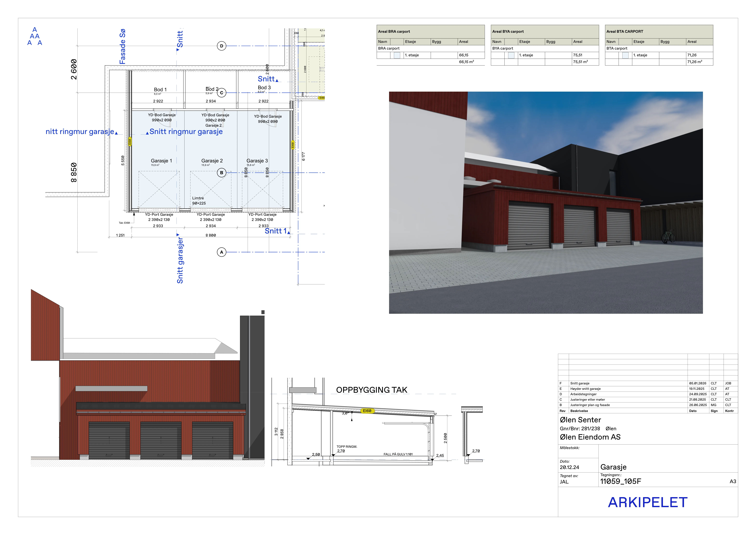The image size is (756, 535).
Task: Click the 'JOB' checker initials
Action: click(x=728, y=383)
